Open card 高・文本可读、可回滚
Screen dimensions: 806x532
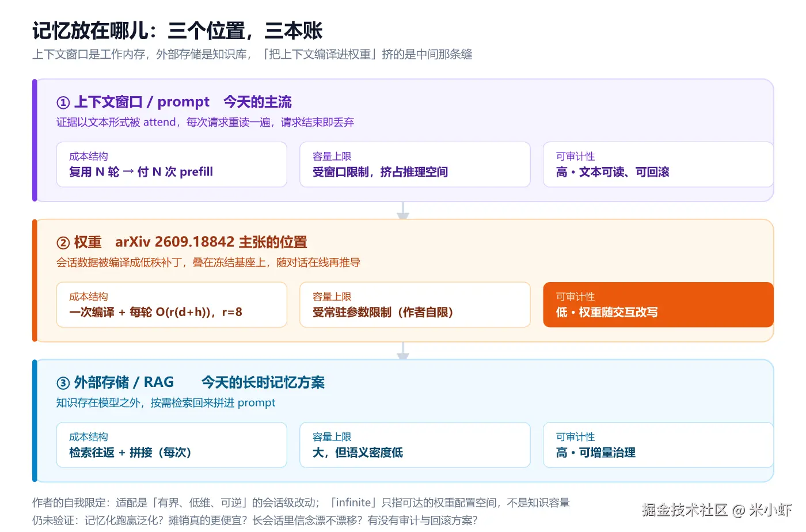[x=659, y=165]
